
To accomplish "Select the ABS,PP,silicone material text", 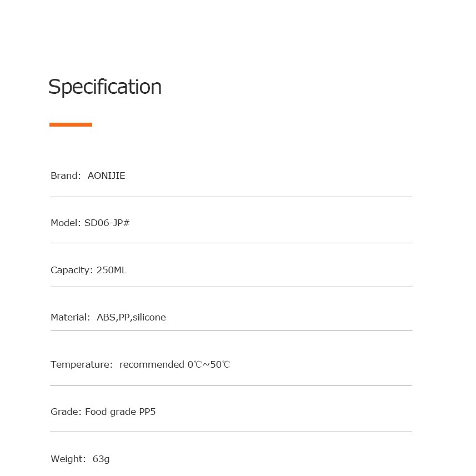I will tap(132, 317).
